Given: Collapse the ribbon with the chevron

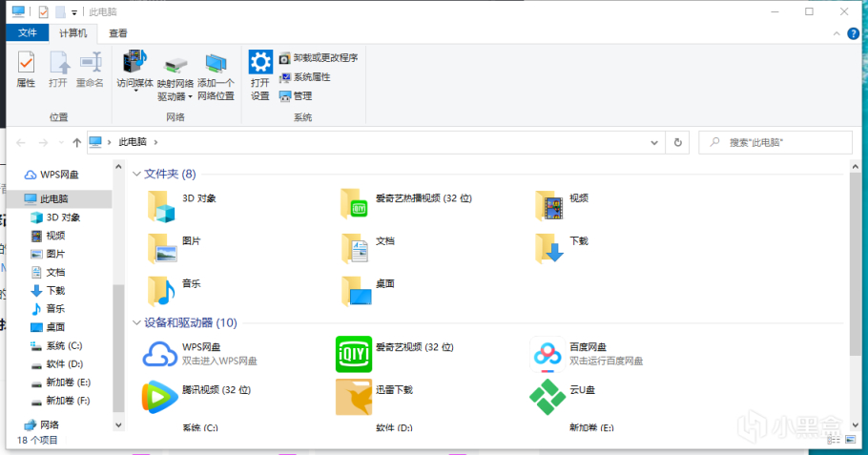Looking at the screenshot, I should (x=837, y=33).
